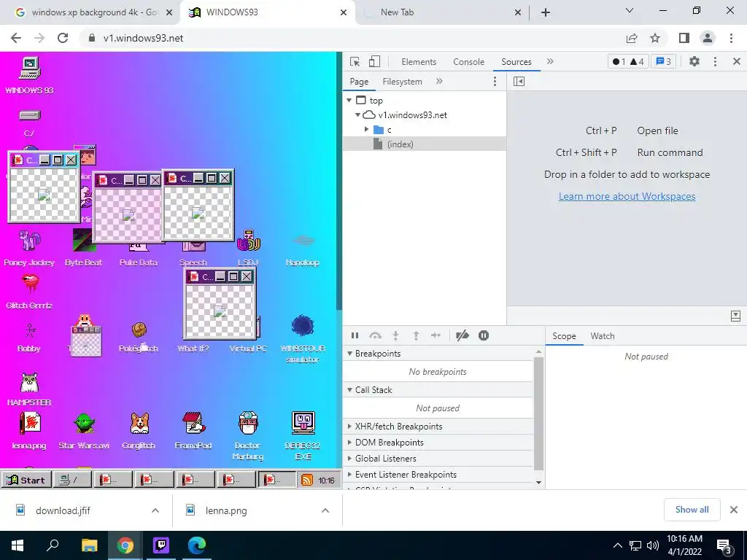This screenshot has width=747, height=560.
Task: Reload the v1.windows93.net page
Action: (63, 38)
